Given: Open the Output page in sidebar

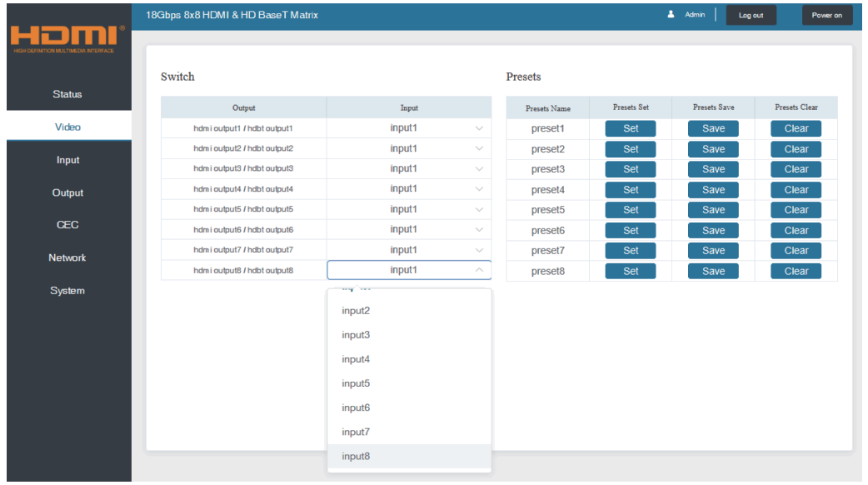Looking at the screenshot, I should coord(67,192).
